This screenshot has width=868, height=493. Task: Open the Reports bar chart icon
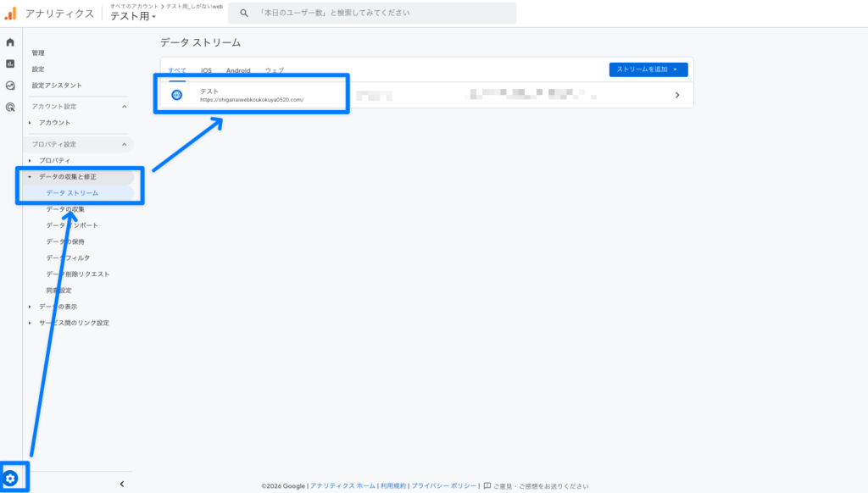pos(10,64)
